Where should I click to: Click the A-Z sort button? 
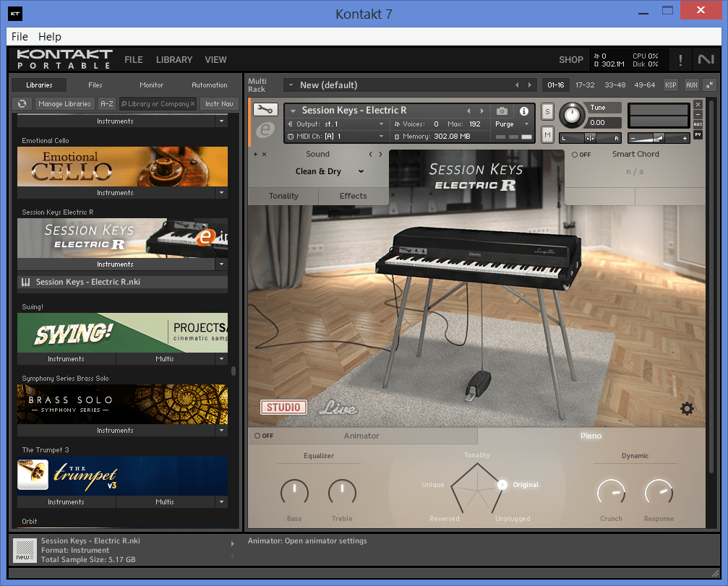coord(107,104)
